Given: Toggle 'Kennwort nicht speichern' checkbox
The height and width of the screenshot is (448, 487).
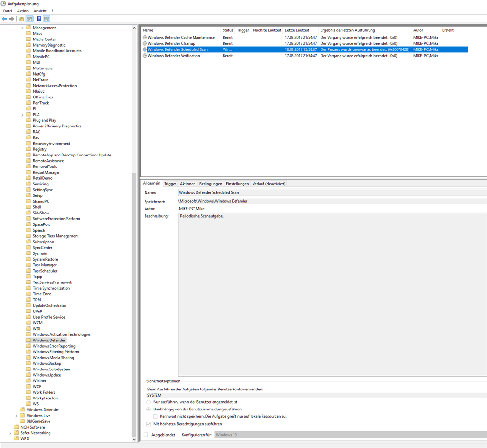Looking at the screenshot, I should tap(156, 416).
